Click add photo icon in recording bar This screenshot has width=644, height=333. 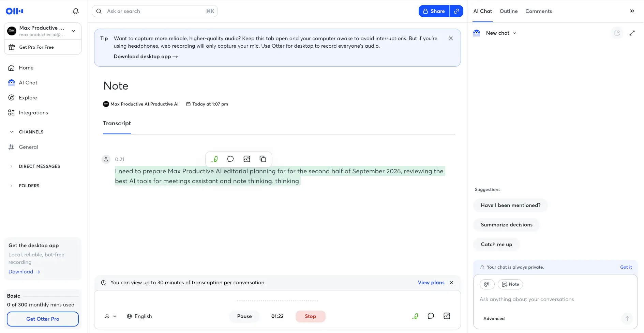pos(447,316)
